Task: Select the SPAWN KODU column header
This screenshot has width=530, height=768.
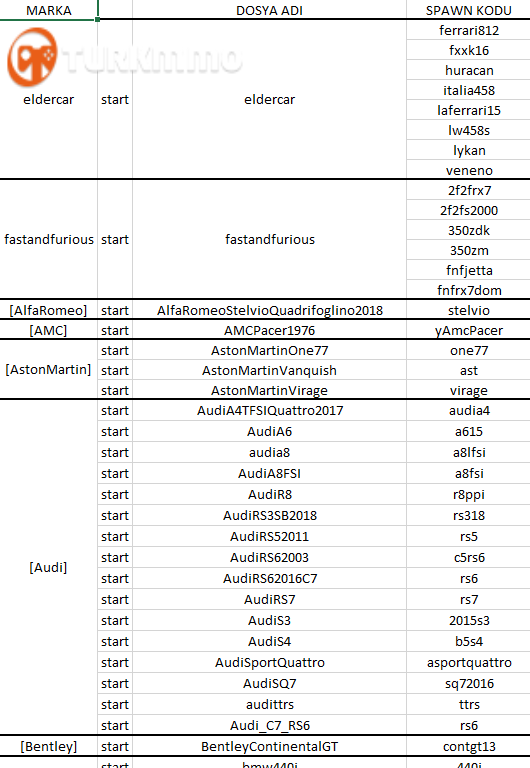Action: coord(468,10)
